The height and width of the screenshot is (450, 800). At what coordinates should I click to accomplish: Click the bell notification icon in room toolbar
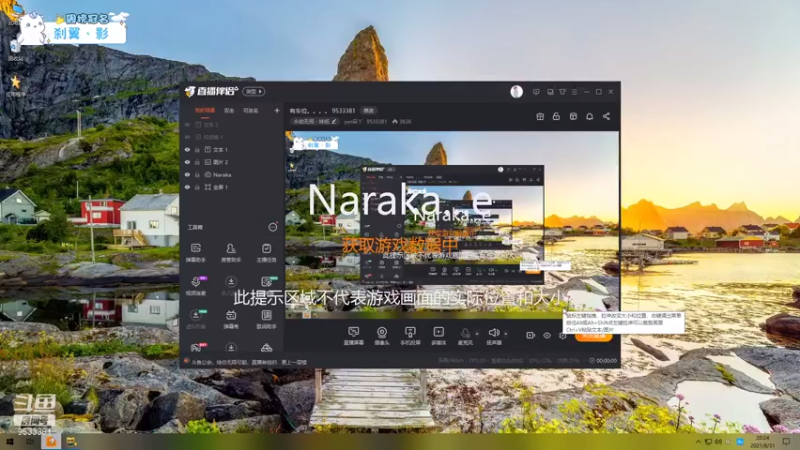[x=589, y=116]
